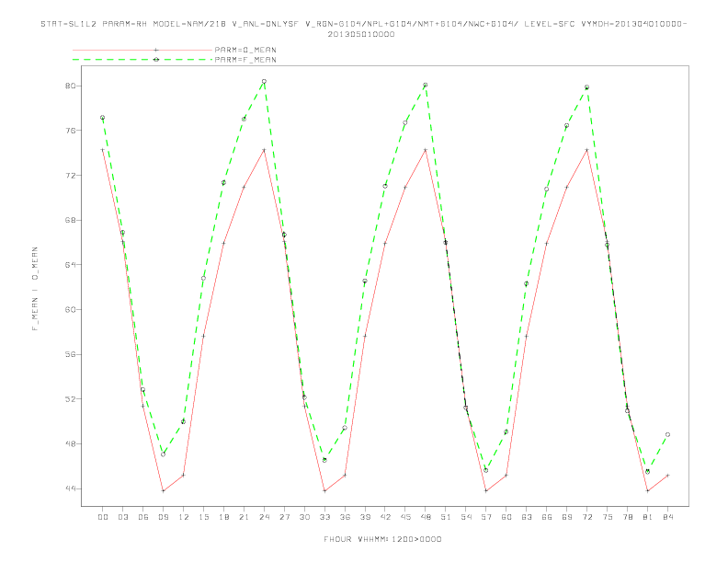
Task: Click the O_MEAN plus marker at hour 57 minimum
Action: [486, 490]
